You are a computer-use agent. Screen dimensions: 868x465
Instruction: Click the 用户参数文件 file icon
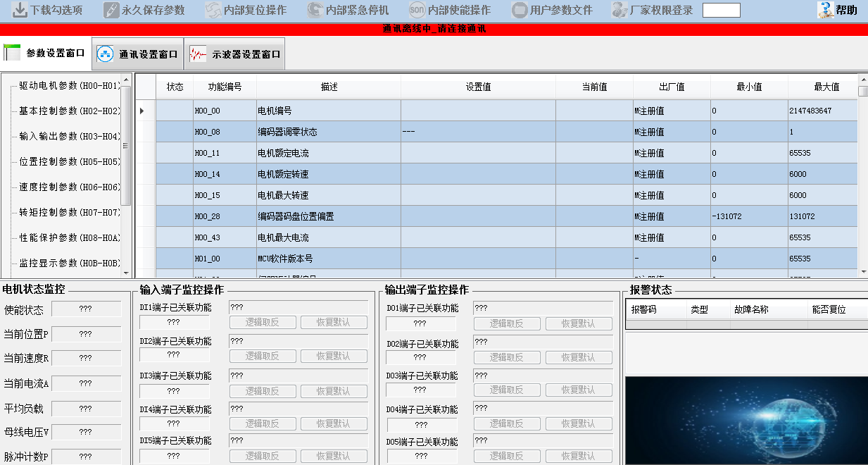[520, 10]
